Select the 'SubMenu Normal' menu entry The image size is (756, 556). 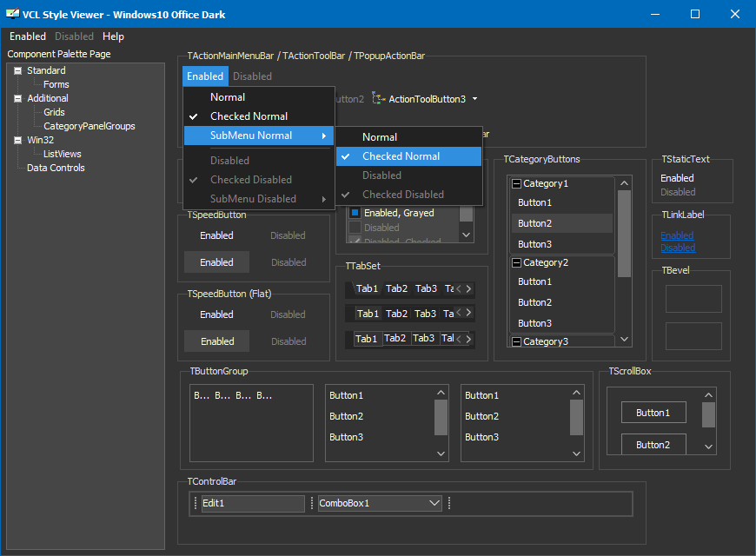point(260,136)
